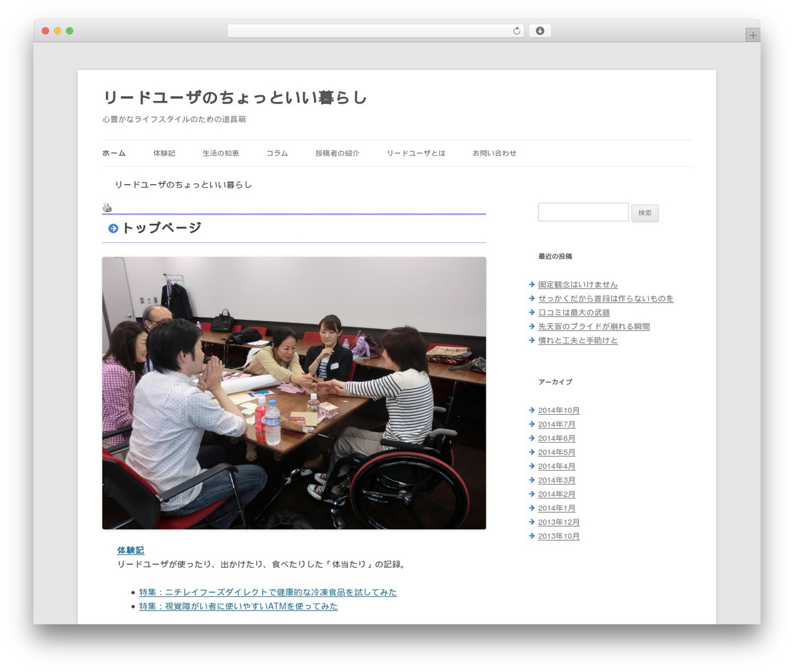Viewport: 794px width, 672px height.
Task: Click the 最近の投稿 sidebar heading
Action: (x=555, y=256)
